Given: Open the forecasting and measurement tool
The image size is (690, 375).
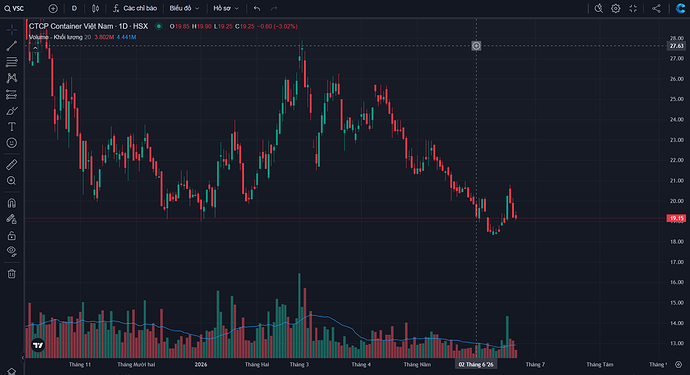Looking at the screenshot, I should [x=12, y=94].
